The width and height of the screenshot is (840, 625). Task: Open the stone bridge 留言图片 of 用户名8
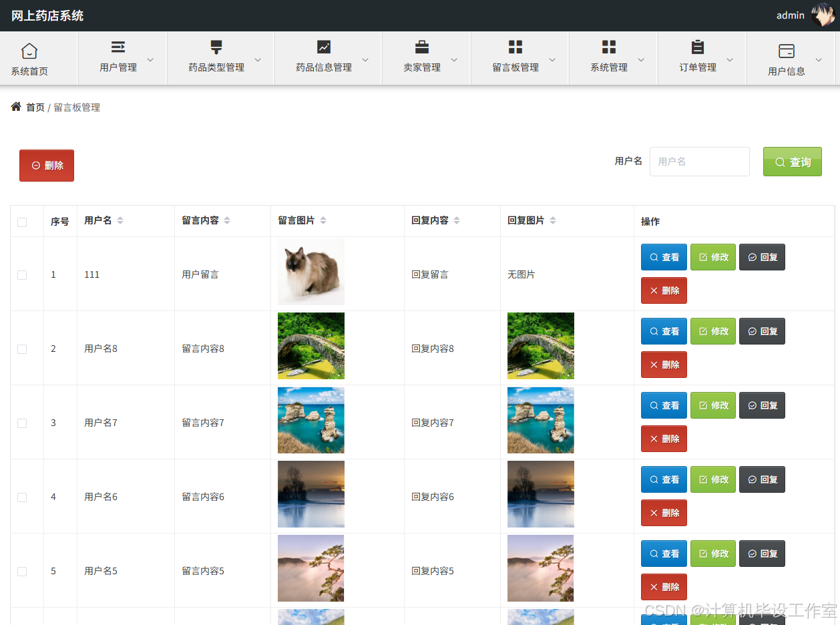pos(311,346)
